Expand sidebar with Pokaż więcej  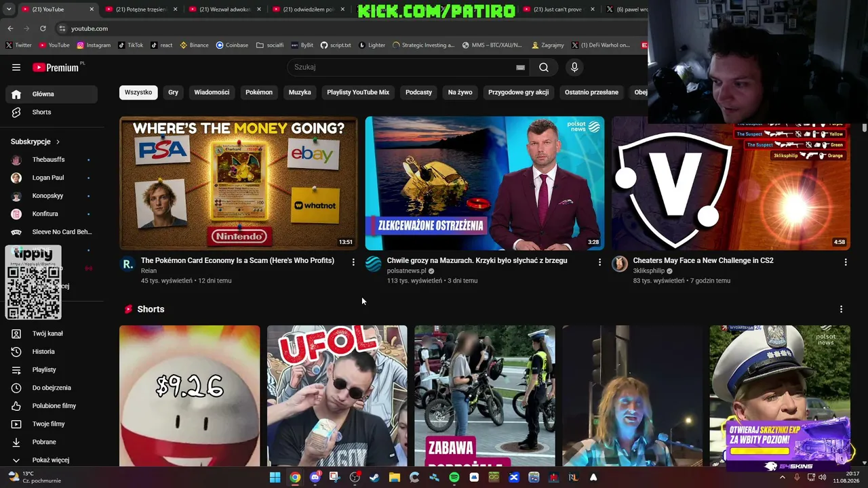pyautogui.click(x=52, y=460)
